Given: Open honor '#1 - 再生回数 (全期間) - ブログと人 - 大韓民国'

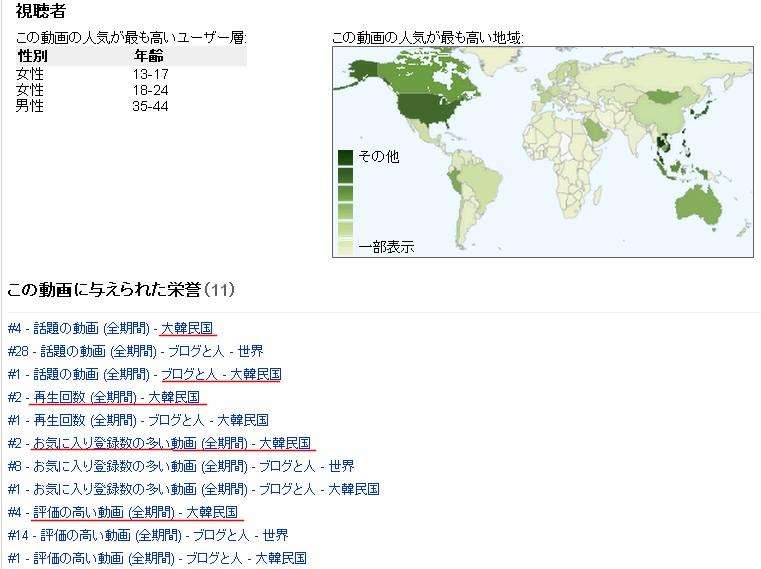Looking at the screenshot, I should [x=138, y=420].
